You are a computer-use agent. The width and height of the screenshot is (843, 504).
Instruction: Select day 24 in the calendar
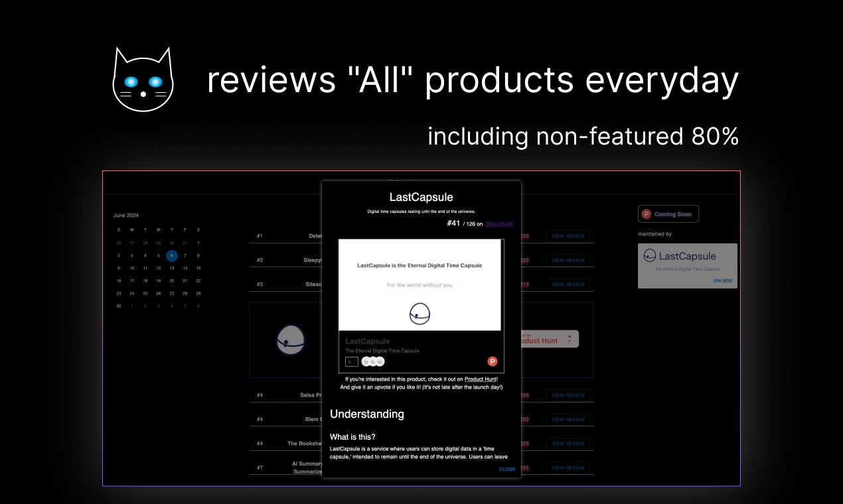coord(132,293)
